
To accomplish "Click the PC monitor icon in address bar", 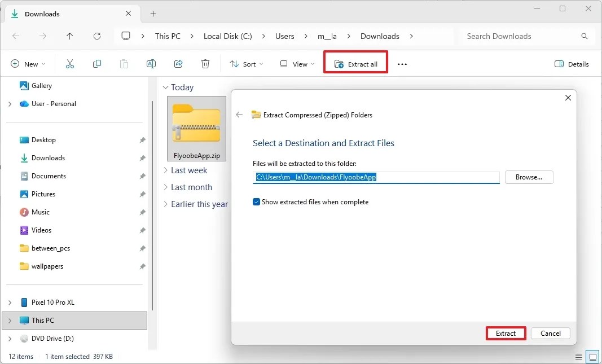I will pos(126,36).
